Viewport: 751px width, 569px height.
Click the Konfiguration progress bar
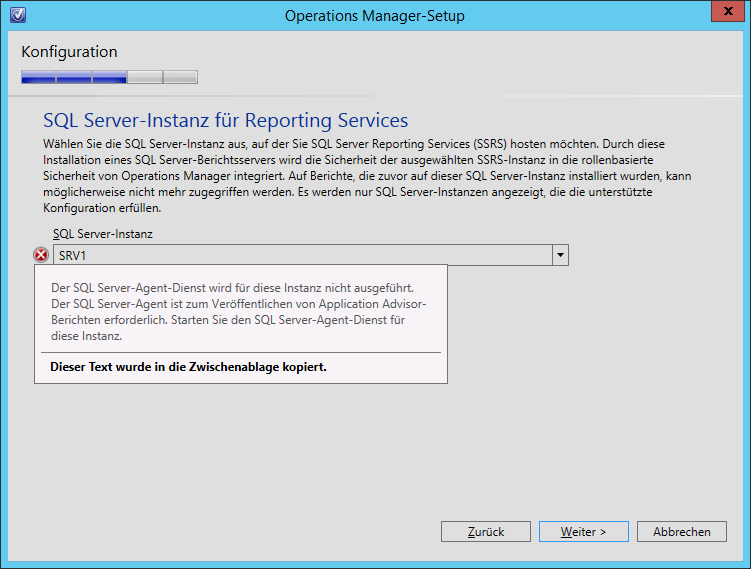[x=109, y=77]
